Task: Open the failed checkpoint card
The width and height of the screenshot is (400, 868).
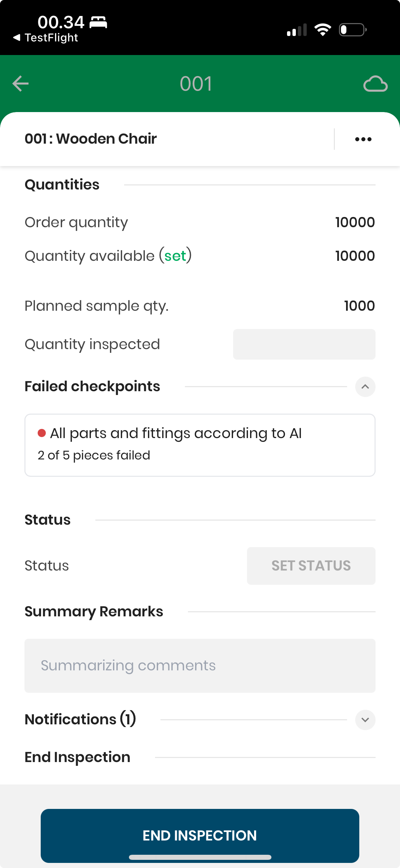Action: click(x=200, y=445)
